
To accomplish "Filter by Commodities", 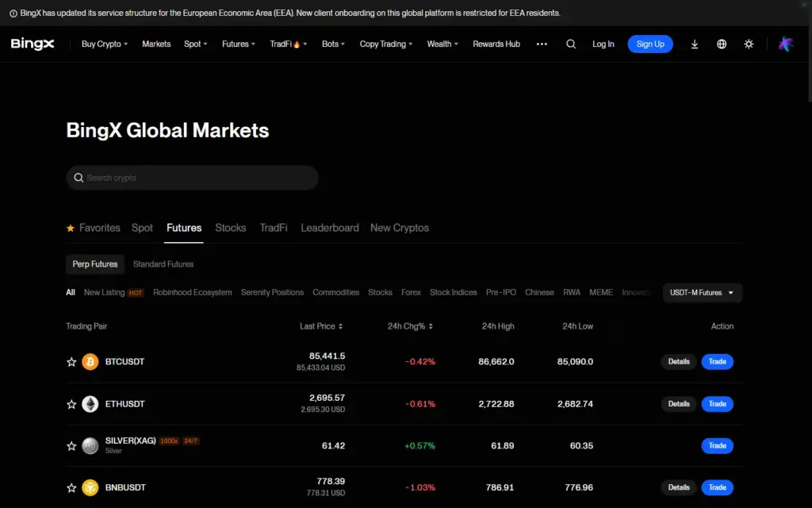I will (335, 293).
